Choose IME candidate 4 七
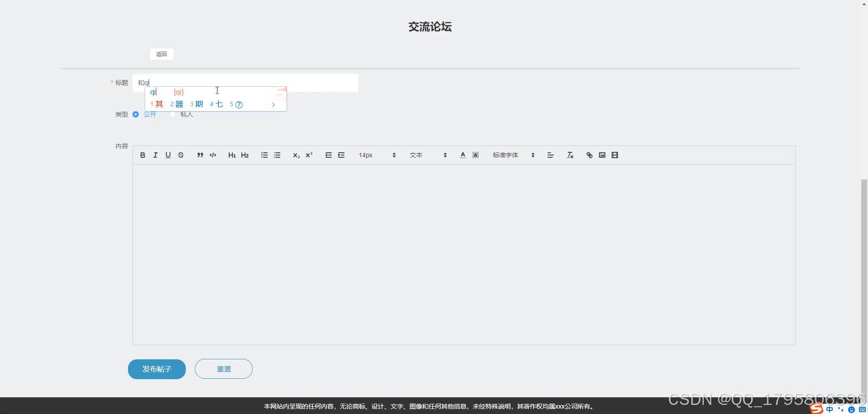This screenshot has width=868, height=414. (x=216, y=104)
